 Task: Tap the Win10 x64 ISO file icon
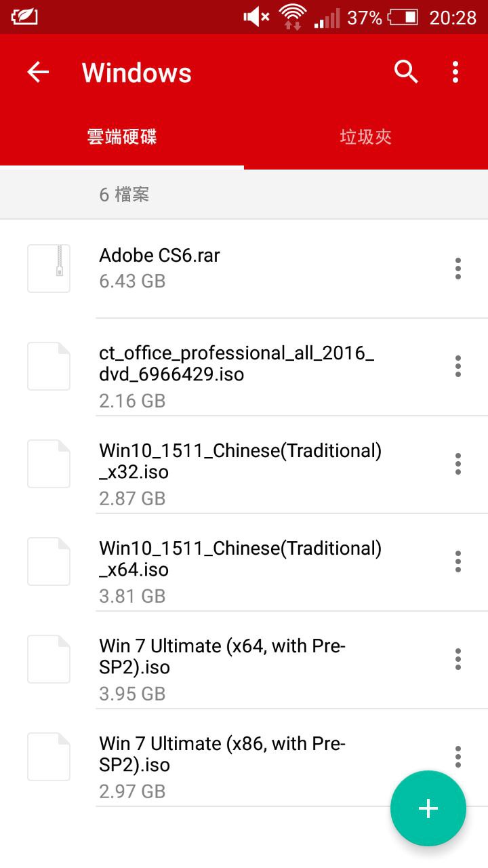49,561
